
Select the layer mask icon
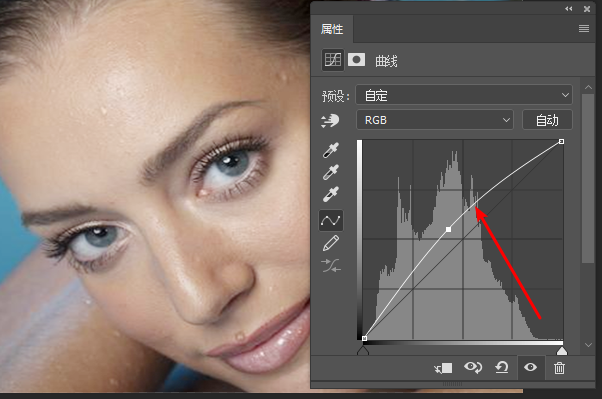[356, 60]
